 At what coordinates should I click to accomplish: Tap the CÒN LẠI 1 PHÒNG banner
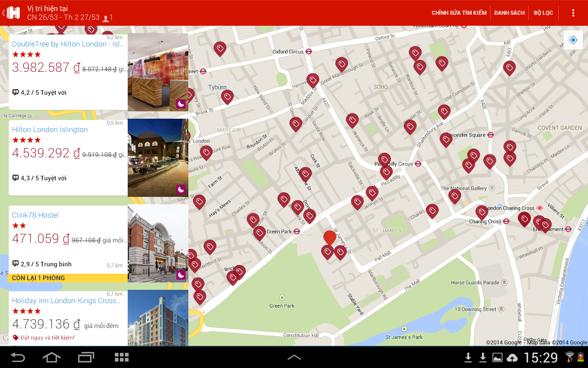[68, 278]
